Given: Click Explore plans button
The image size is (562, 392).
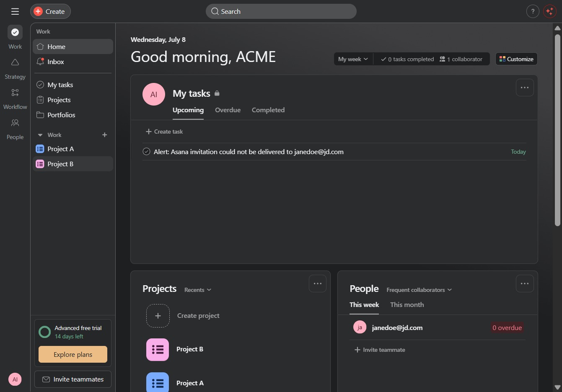Looking at the screenshot, I should (x=73, y=354).
